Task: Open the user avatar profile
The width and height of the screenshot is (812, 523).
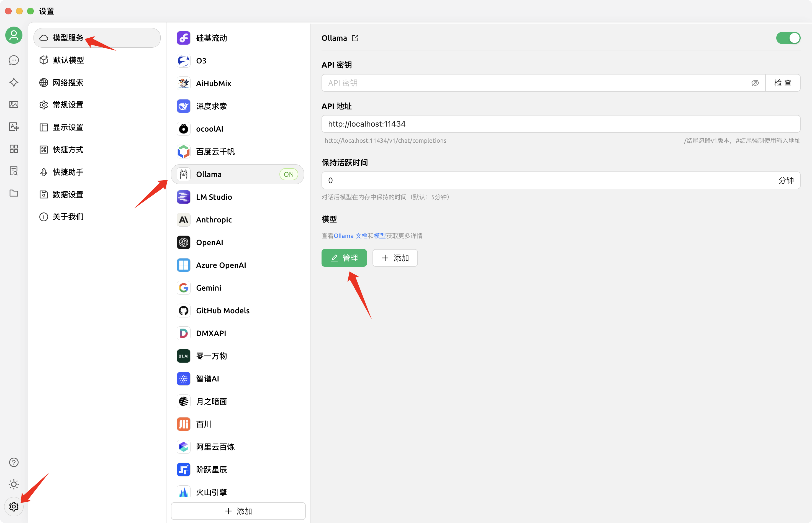Action: 14,35
